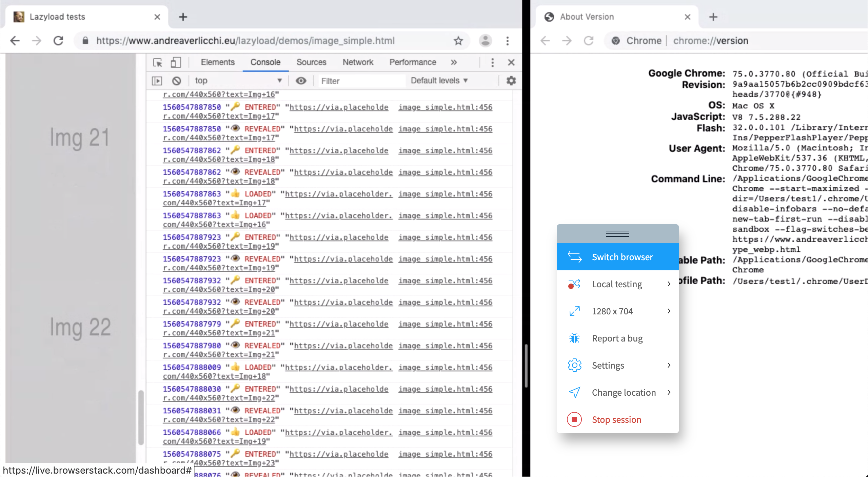This screenshot has width=868, height=477.
Task: Expand more DevTools tabs chevron
Action: 454,62
